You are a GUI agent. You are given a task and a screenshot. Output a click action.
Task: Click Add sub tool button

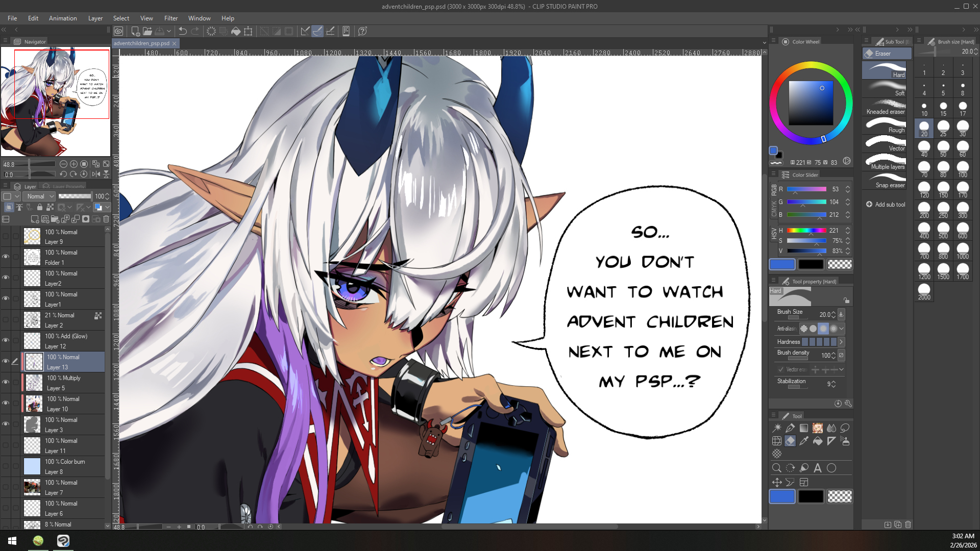886,205
